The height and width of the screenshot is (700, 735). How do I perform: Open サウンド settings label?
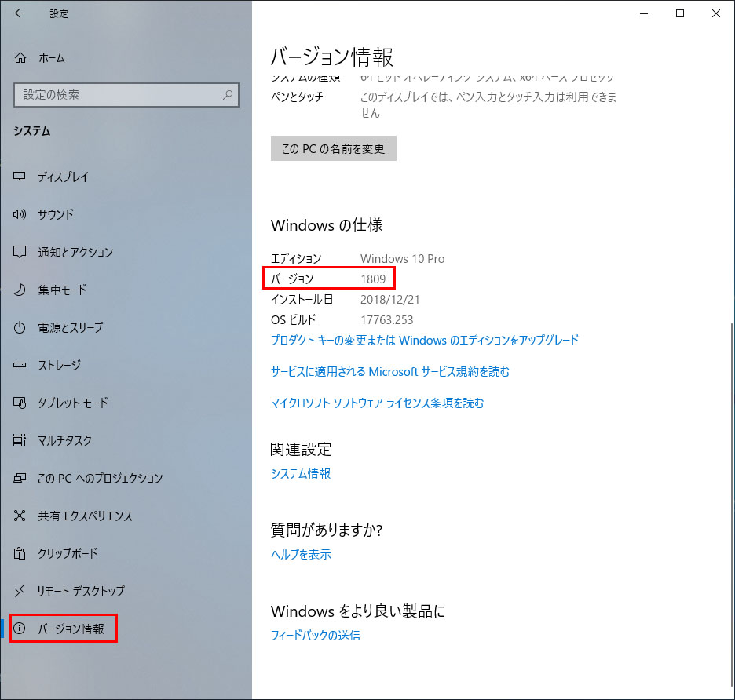coord(56,214)
